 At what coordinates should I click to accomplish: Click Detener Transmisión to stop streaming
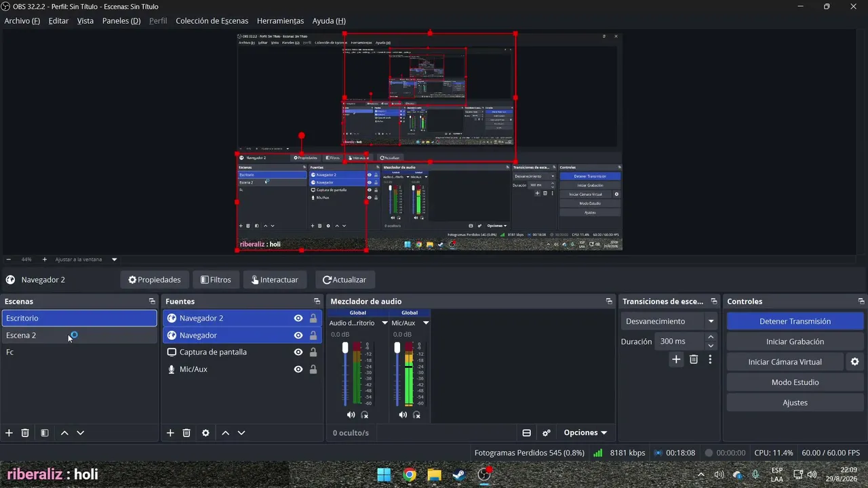[x=795, y=321]
